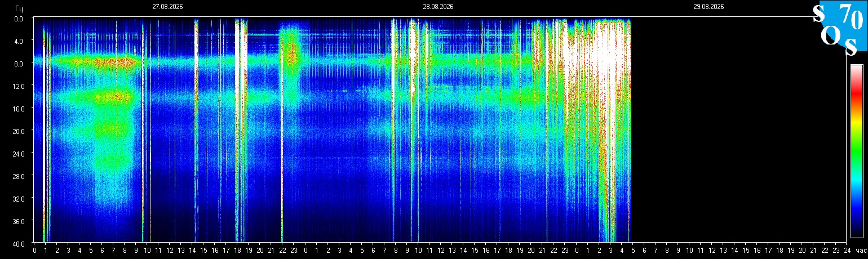Click the 28.08.2026 date label

[438, 7]
